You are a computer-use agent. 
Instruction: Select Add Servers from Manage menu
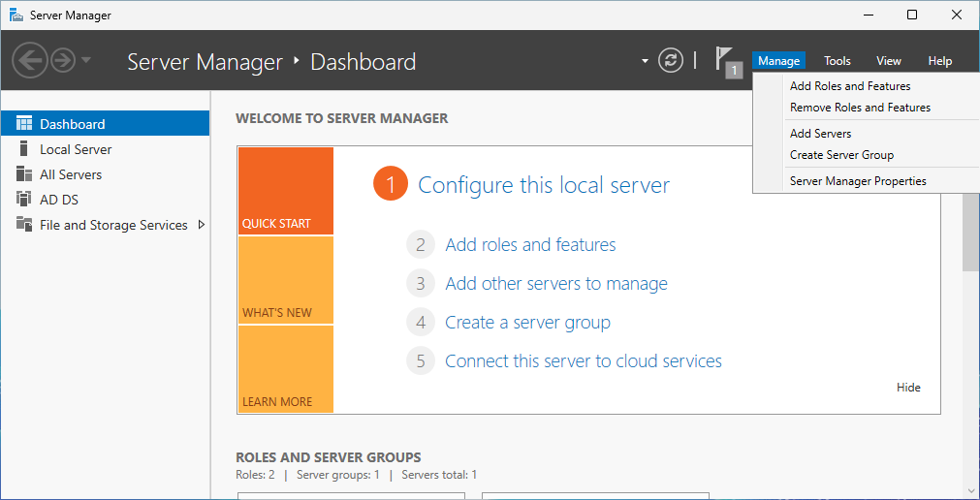point(820,134)
